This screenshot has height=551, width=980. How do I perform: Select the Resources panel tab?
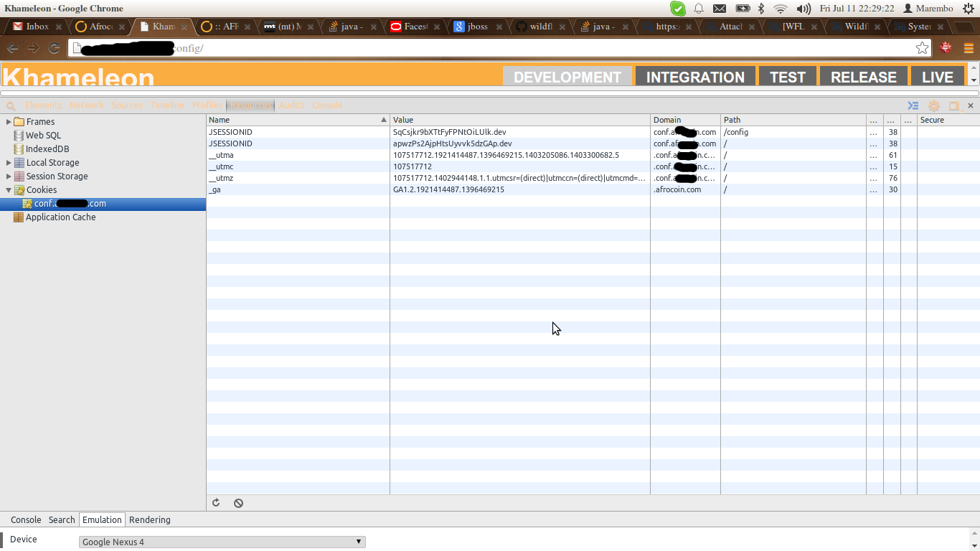[x=250, y=105]
